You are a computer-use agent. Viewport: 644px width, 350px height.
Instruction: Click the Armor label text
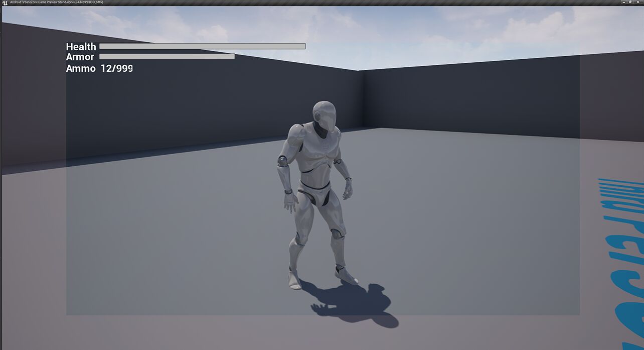(x=80, y=57)
